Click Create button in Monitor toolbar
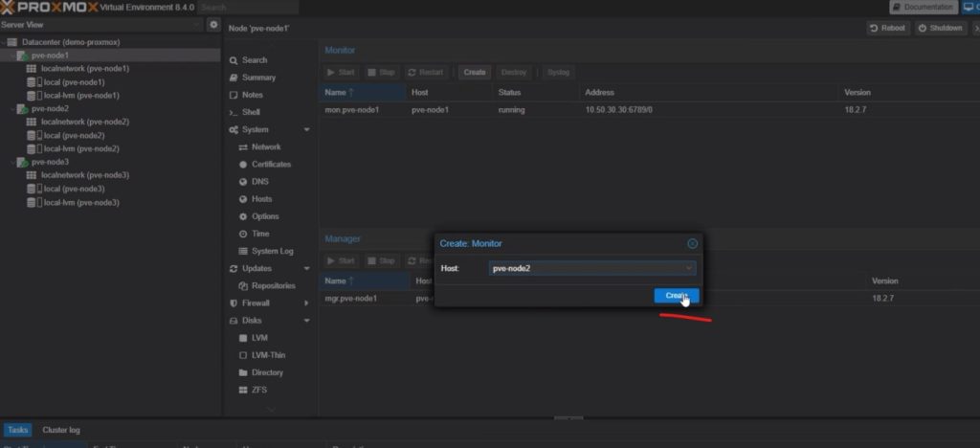 point(475,73)
